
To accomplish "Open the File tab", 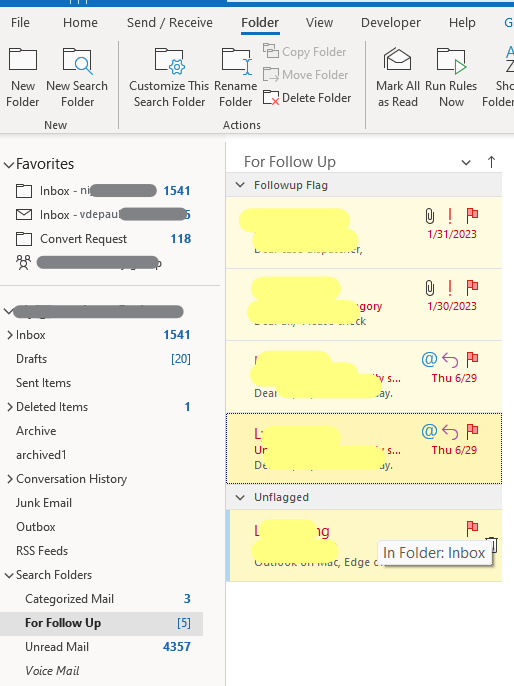I will click(20, 22).
